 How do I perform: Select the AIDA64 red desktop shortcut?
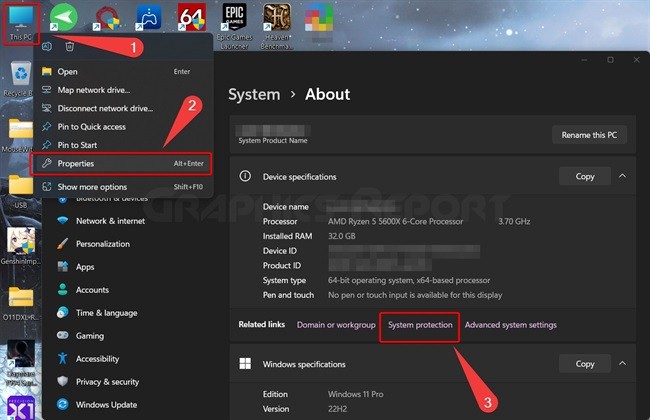click(x=192, y=17)
